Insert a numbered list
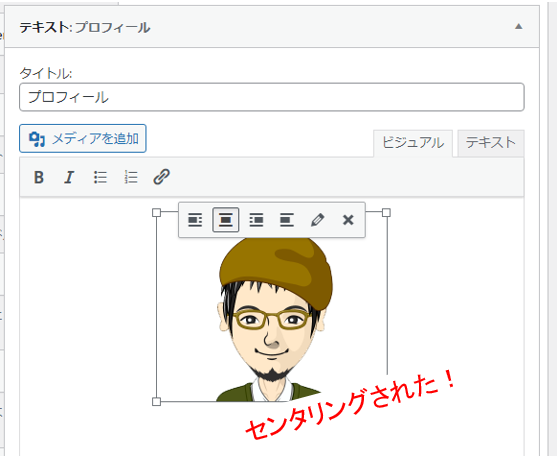 131,177
